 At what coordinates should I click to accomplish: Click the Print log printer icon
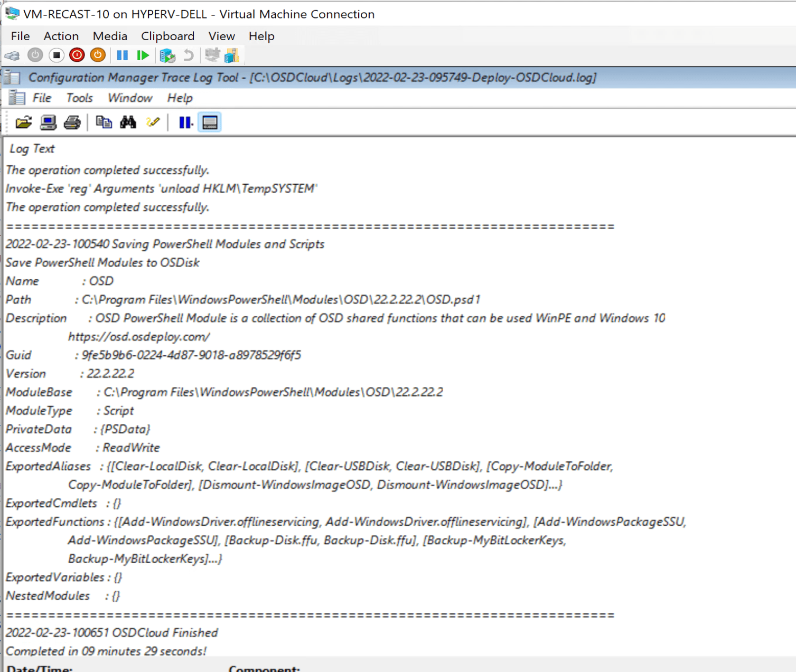[72, 122]
